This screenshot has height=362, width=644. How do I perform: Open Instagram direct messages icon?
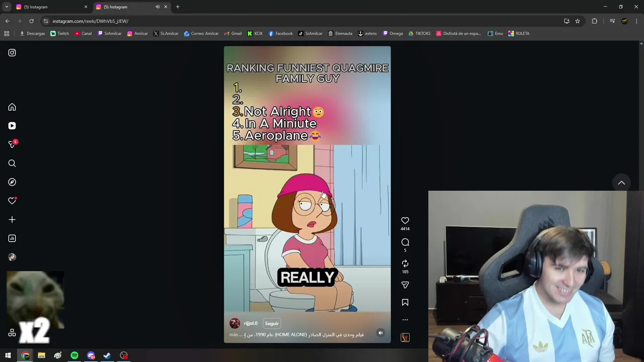(12, 144)
